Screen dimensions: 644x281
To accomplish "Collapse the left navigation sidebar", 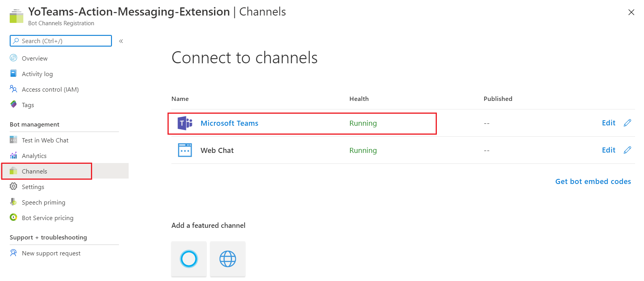I will (x=121, y=41).
